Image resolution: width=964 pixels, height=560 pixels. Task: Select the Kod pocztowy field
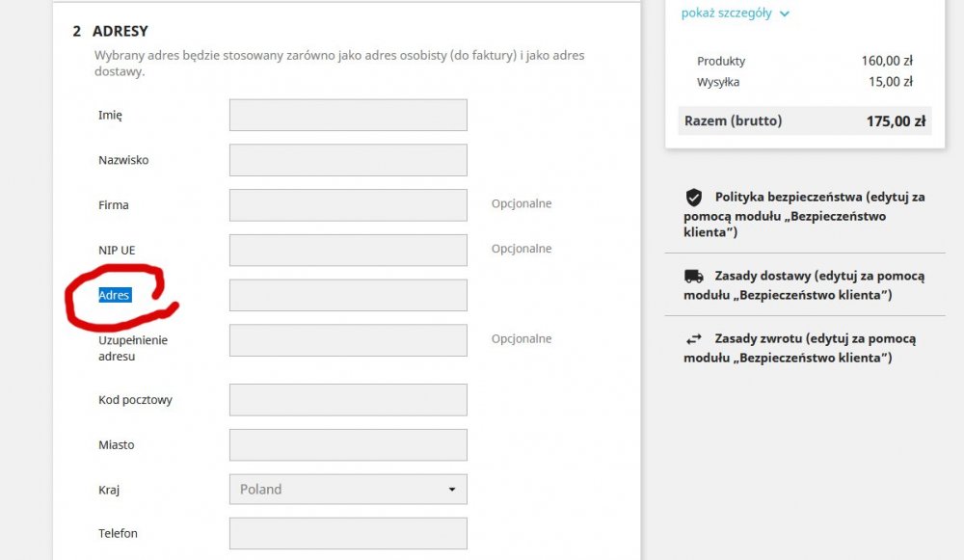tap(347, 400)
